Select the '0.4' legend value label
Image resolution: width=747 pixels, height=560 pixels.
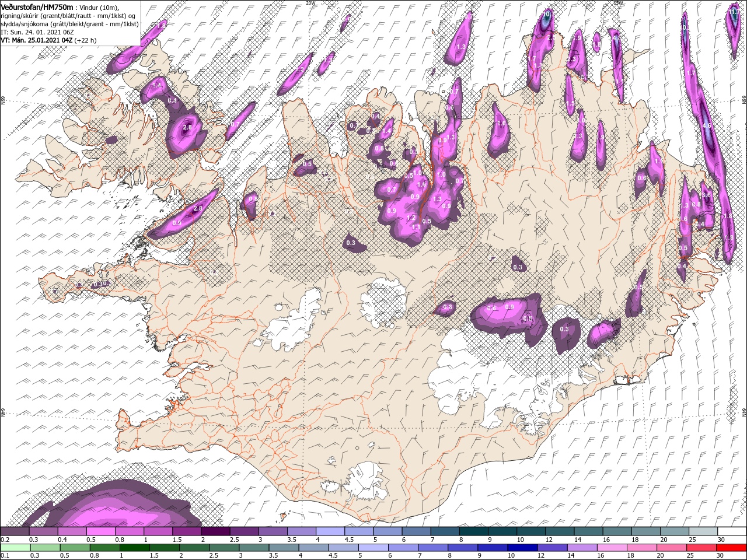pos(62,540)
